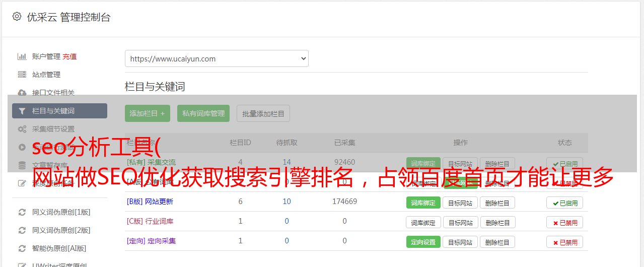Open 智能伪原创[AI版] sidebar item
Viewport: 644px width, 267px height.
click(59, 248)
